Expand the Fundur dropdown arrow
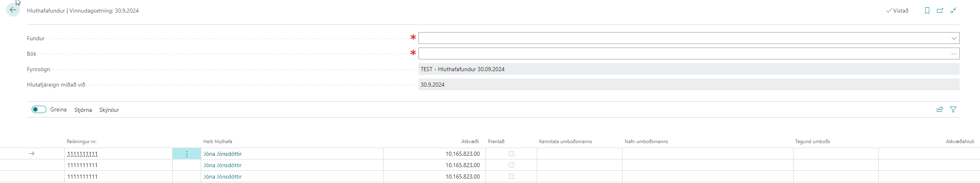This screenshot has height=183, width=980. coord(954,38)
